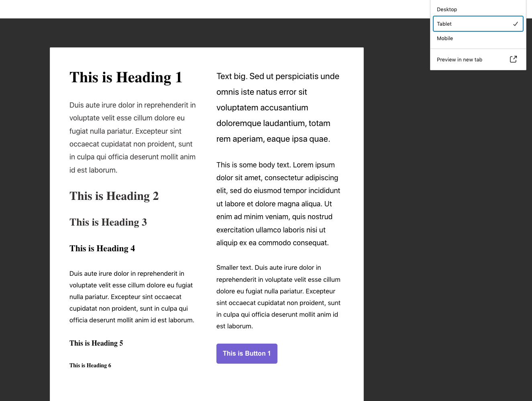Select the This is Heading 3 text block

pos(108,222)
